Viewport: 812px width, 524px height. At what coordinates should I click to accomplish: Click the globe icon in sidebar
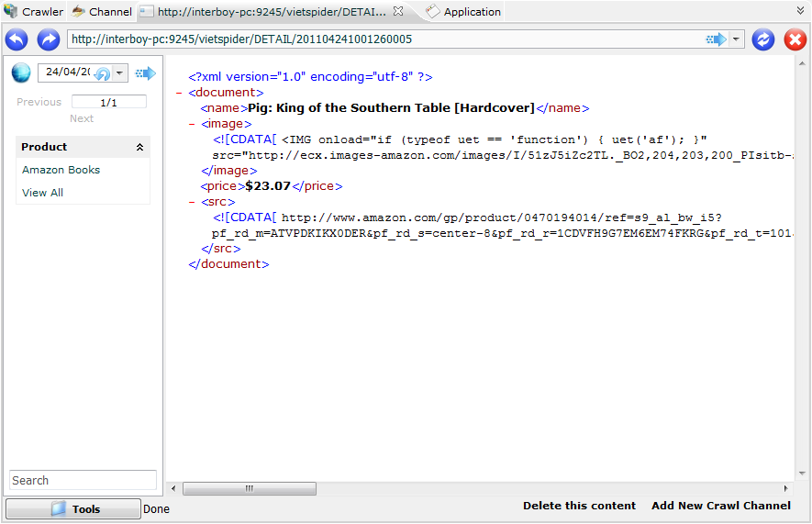[21, 73]
